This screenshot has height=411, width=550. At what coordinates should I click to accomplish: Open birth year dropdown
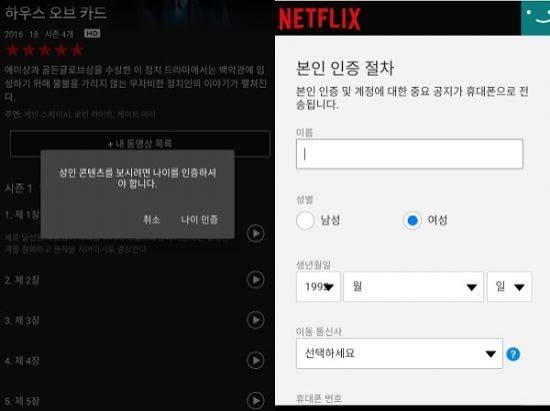pyautogui.click(x=318, y=287)
